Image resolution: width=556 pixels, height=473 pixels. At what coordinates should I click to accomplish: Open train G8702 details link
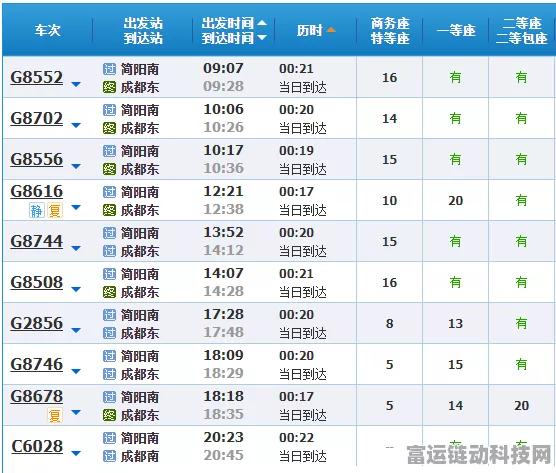point(37,118)
